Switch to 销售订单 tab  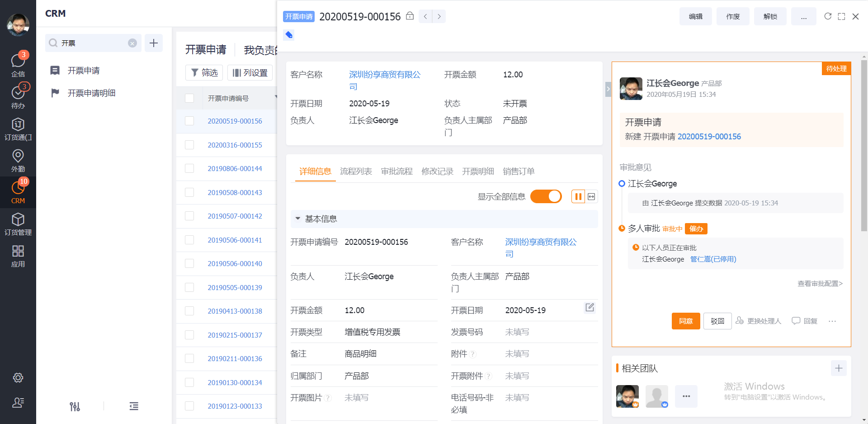click(x=519, y=171)
